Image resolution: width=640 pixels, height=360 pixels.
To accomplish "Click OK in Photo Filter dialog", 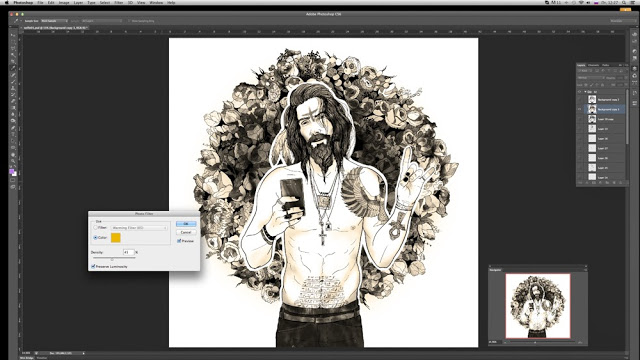I will (x=186, y=224).
